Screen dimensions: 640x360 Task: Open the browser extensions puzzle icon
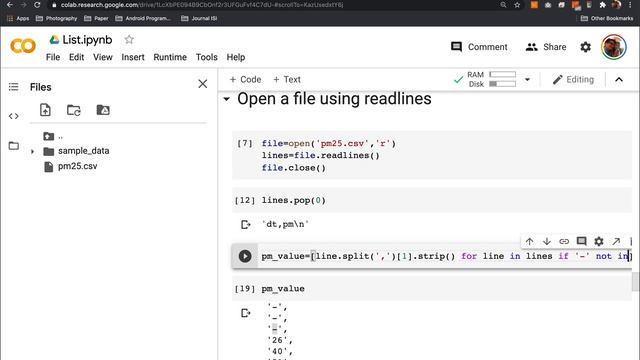(x=602, y=5)
